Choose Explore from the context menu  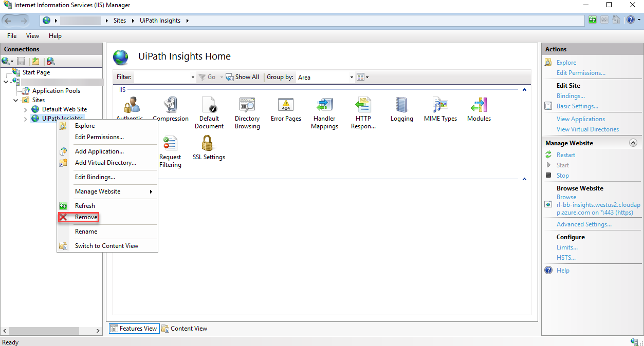tap(107, 126)
